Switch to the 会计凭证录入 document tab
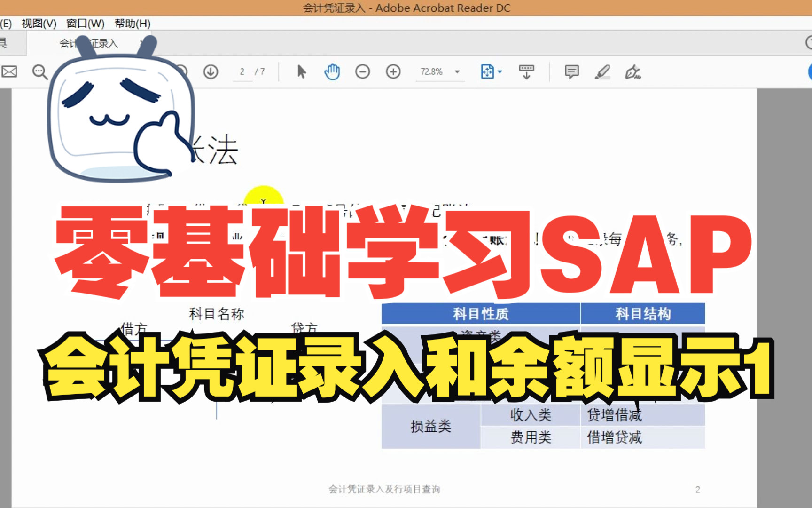The height and width of the screenshot is (508, 812). pos(89,43)
